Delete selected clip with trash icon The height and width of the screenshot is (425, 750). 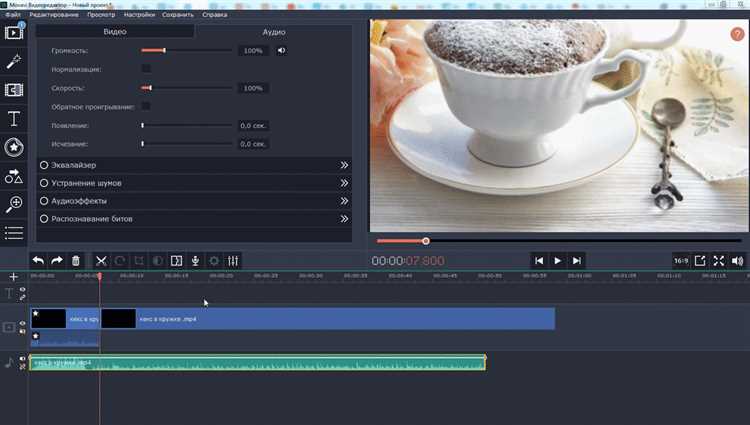tap(76, 260)
